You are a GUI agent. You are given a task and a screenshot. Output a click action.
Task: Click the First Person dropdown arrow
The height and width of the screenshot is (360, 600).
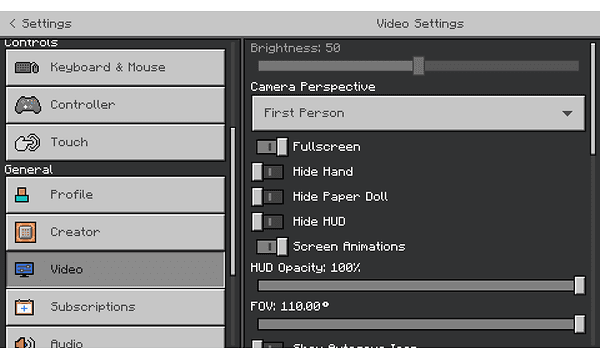pos(567,113)
